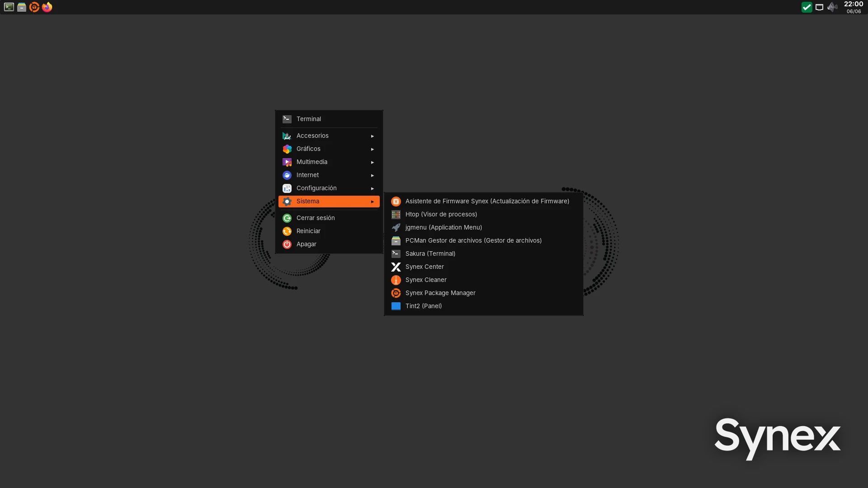Launch Synex Package Manager from top panel

(34, 7)
